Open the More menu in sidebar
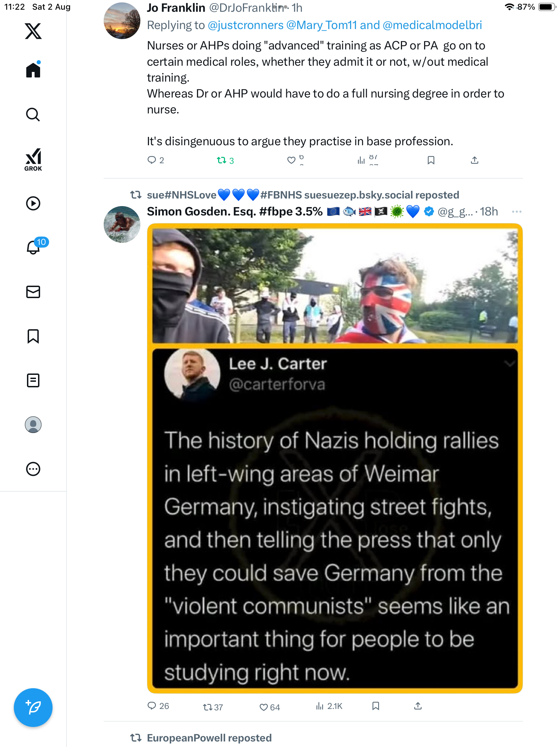 coord(33,469)
